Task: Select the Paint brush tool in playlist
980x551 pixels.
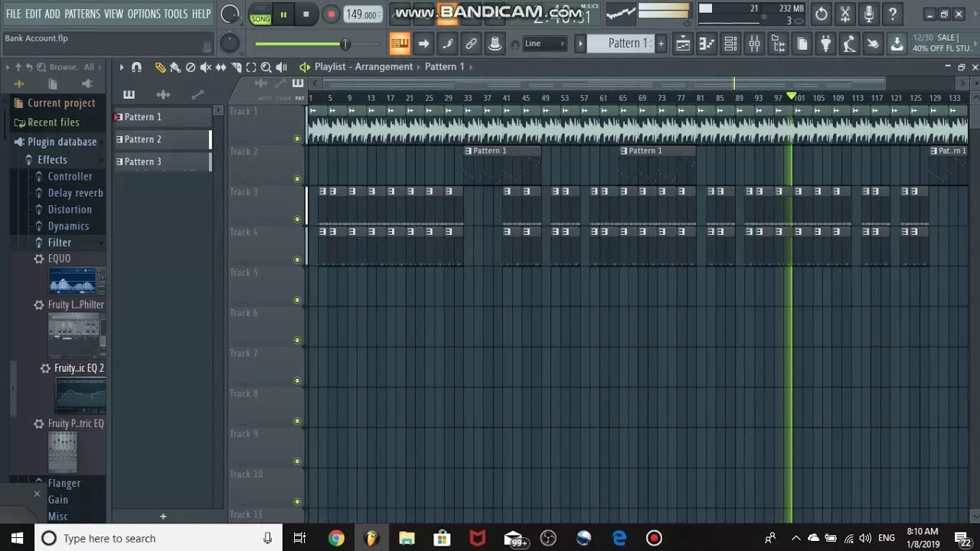Action: coord(175,67)
